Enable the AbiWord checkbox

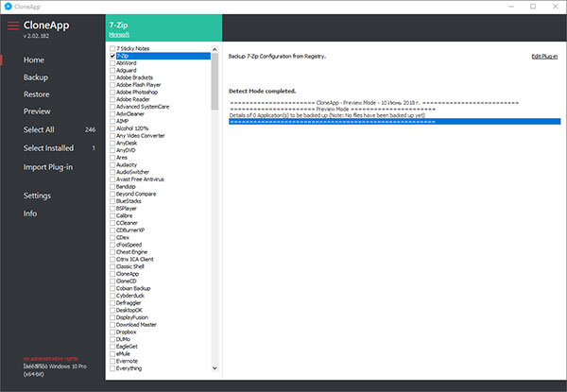[112, 63]
